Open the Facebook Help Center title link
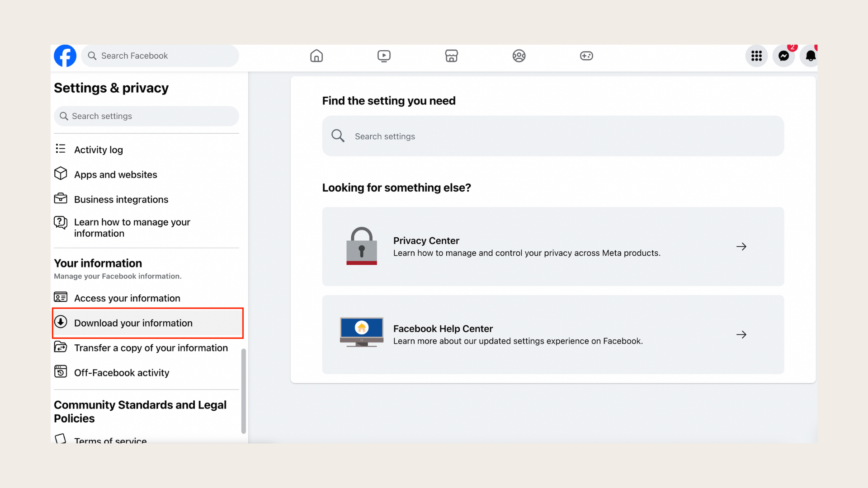 click(x=443, y=328)
